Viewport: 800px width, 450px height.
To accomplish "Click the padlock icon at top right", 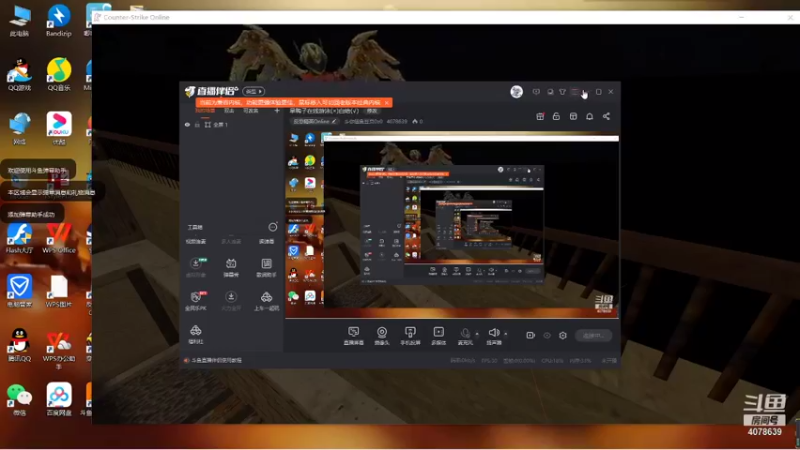I will 556,116.
